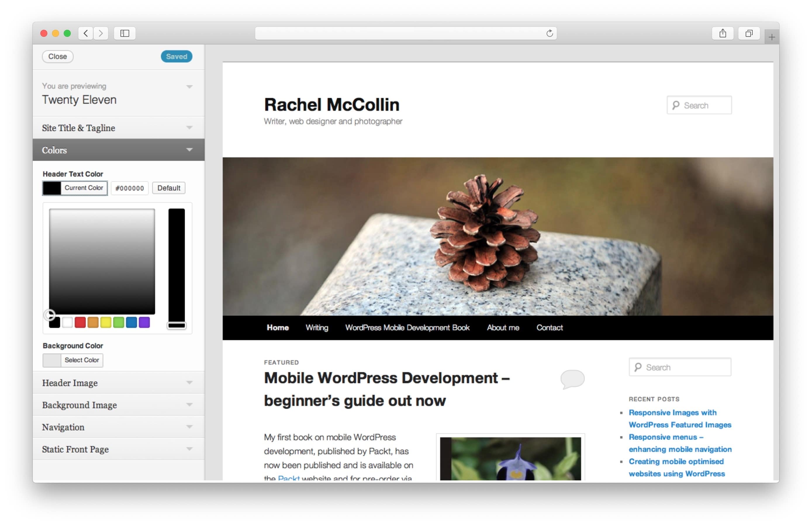Open the tab overview icon
This screenshot has height=526, width=812.
coord(749,33)
